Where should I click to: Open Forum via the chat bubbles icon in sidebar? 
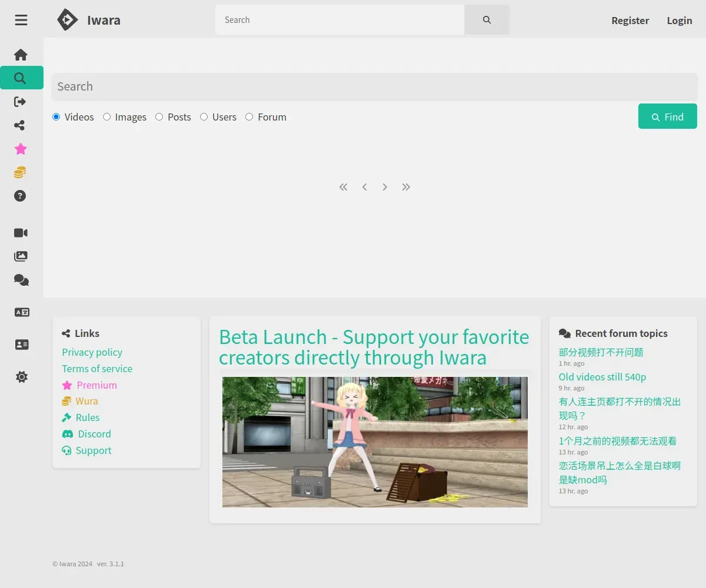click(21, 280)
